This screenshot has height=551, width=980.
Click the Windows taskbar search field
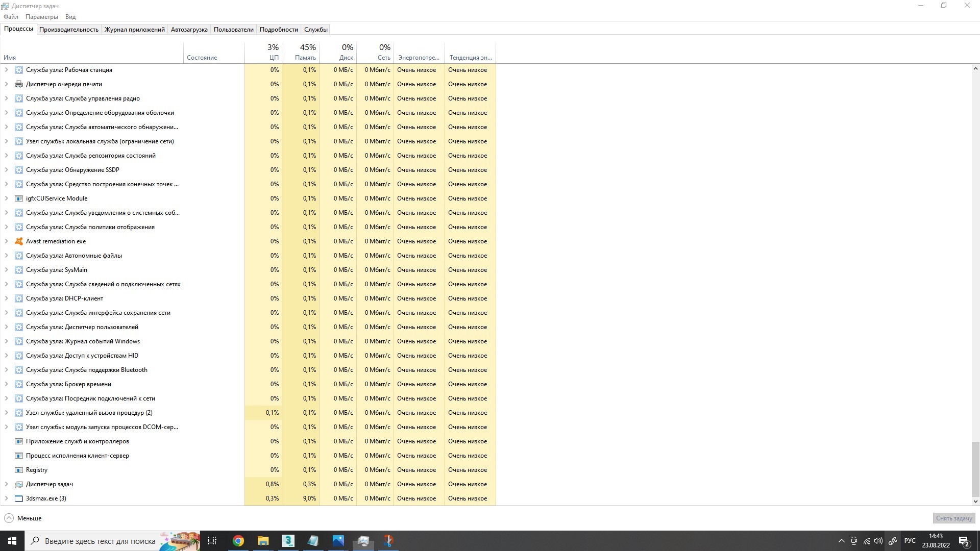pyautogui.click(x=100, y=541)
